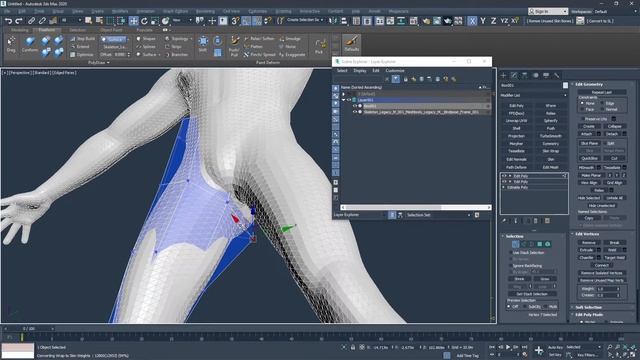Toggle visibility eye of Skeleton_Legacy row

(x=355, y=112)
